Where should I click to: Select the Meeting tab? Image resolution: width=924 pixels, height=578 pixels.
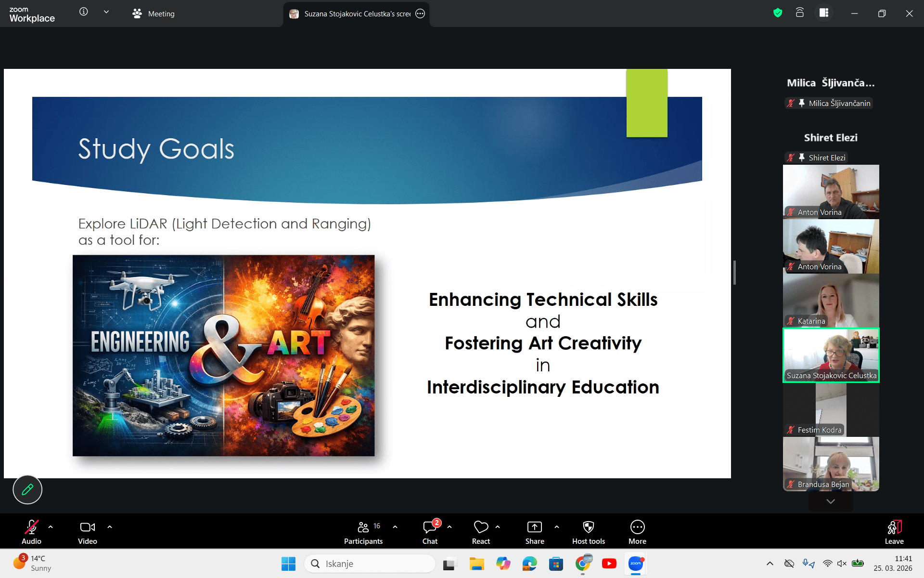pos(154,14)
